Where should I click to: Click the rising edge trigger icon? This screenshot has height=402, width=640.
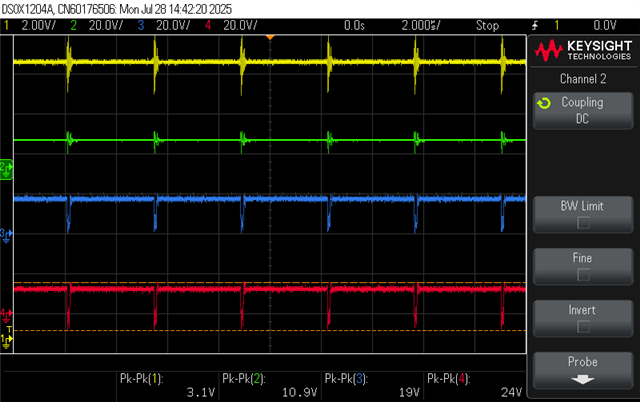(x=535, y=26)
